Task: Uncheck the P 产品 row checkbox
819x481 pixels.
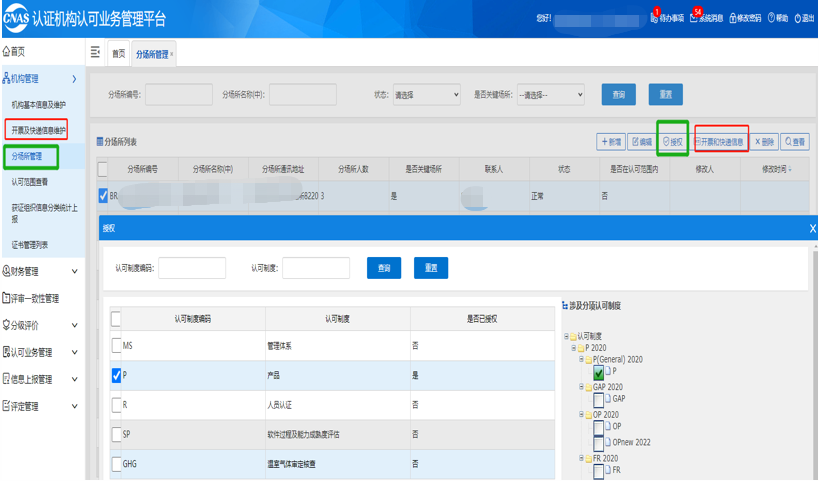Action: pyautogui.click(x=116, y=375)
